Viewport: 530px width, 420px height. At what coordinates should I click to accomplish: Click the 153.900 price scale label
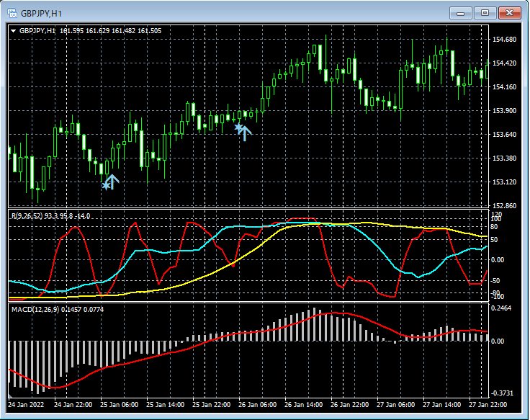tap(504, 110)
